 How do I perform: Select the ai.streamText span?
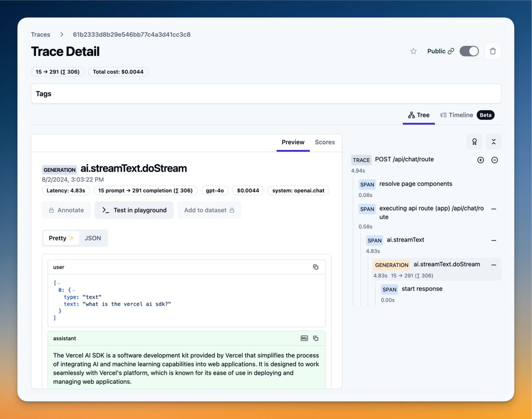point(405,240)
